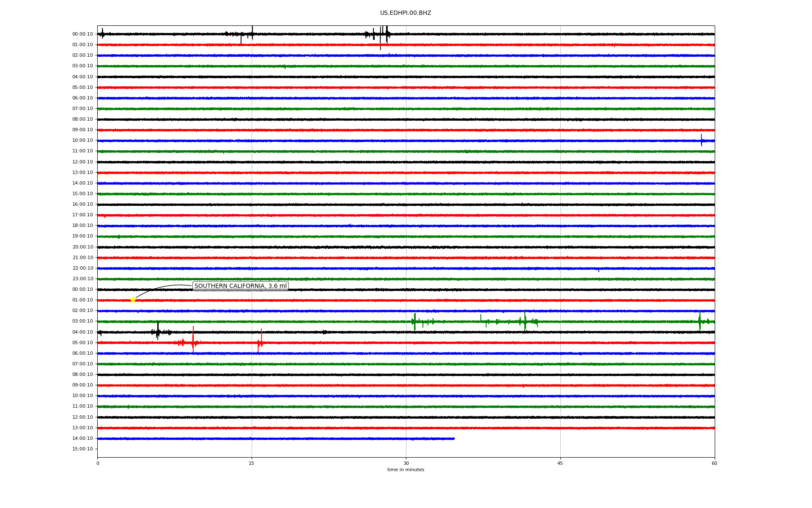Viewport: 812px width, 508px height.
Task: Select the 20:00:10 row time label
Action: 82,247
